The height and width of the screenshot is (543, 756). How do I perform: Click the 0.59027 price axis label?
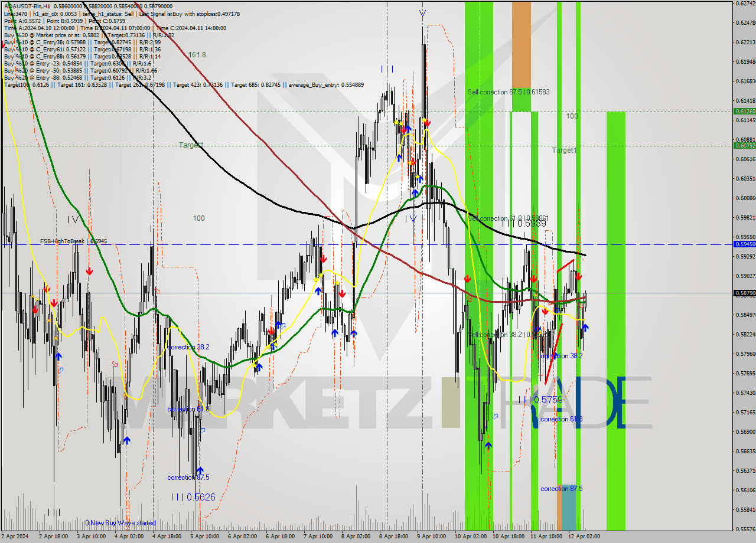pos(745,276)
